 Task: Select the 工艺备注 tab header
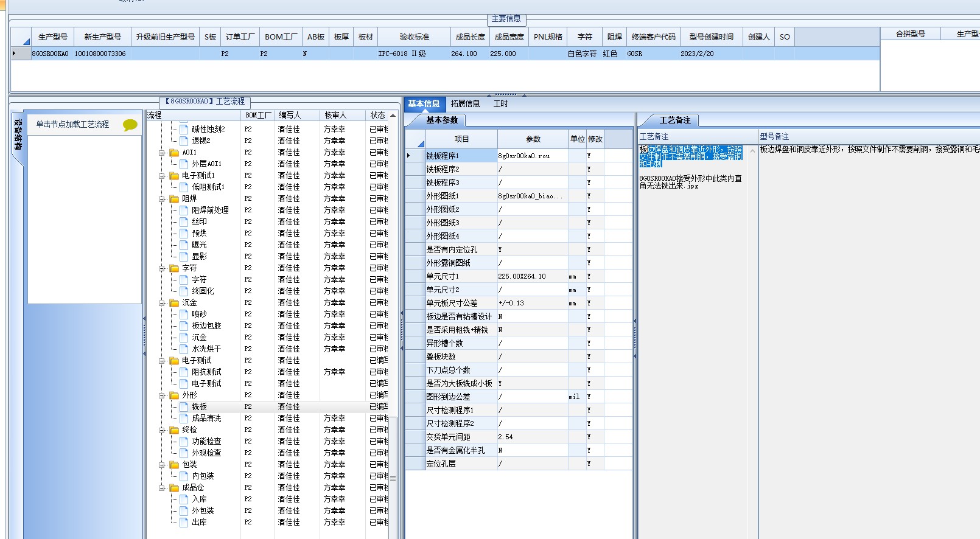click(675, 120)
